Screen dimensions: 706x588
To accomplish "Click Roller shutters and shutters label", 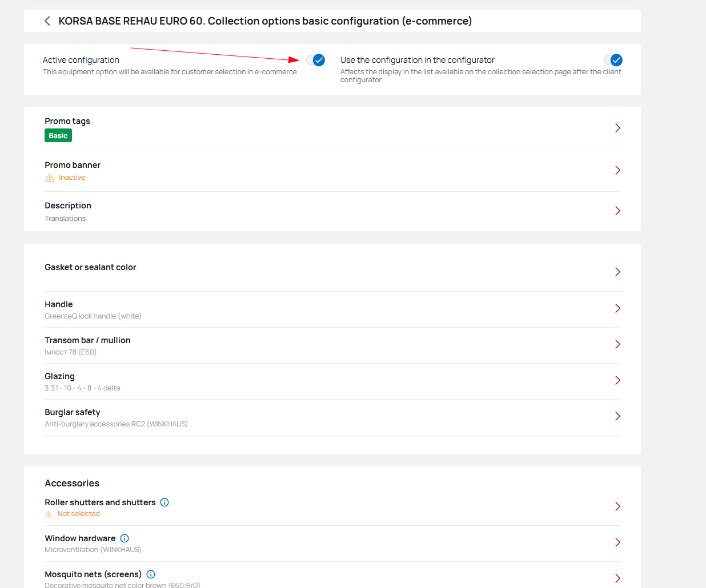I will tap(100, 502).
